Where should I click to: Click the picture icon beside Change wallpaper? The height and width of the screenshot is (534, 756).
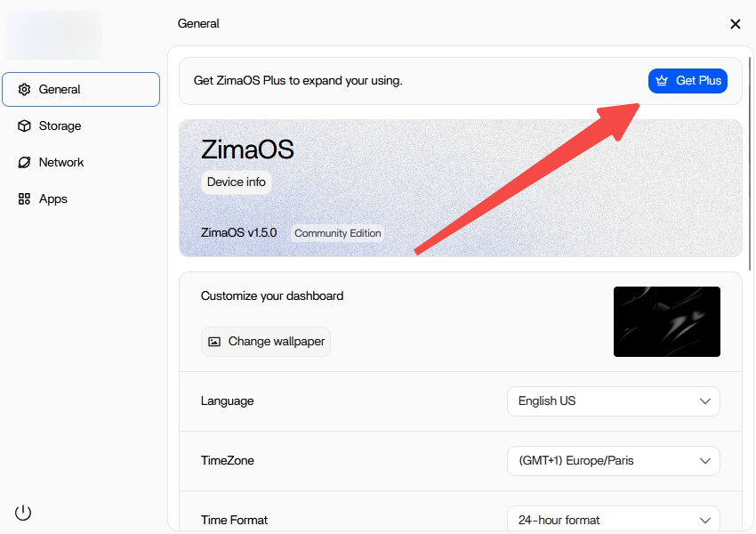pyautogui.click(x=214, y=342)
